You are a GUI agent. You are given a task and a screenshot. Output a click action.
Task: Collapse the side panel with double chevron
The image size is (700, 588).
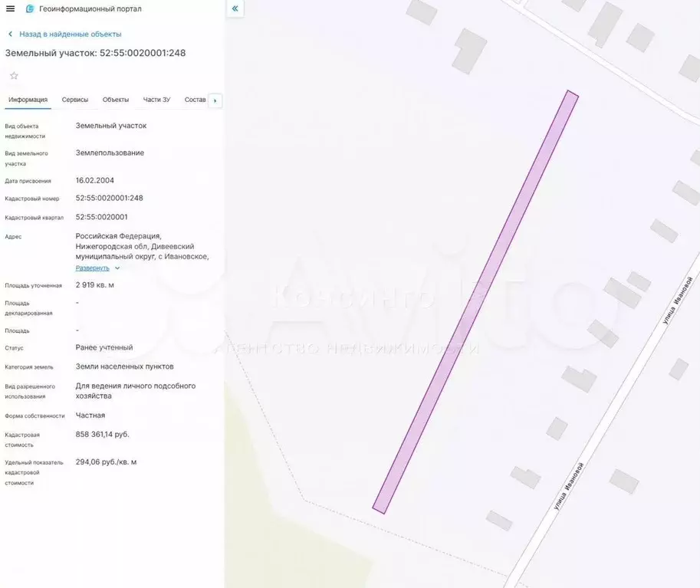pyautogui.click(x=235, y=8)
